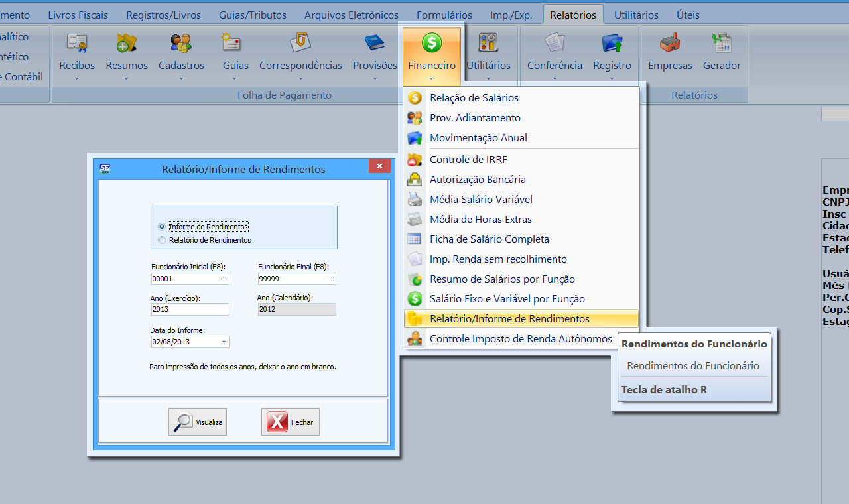Click the Resumos ribbon icon
Viewport: 849px width, 504px height.
tap(126, 45)
